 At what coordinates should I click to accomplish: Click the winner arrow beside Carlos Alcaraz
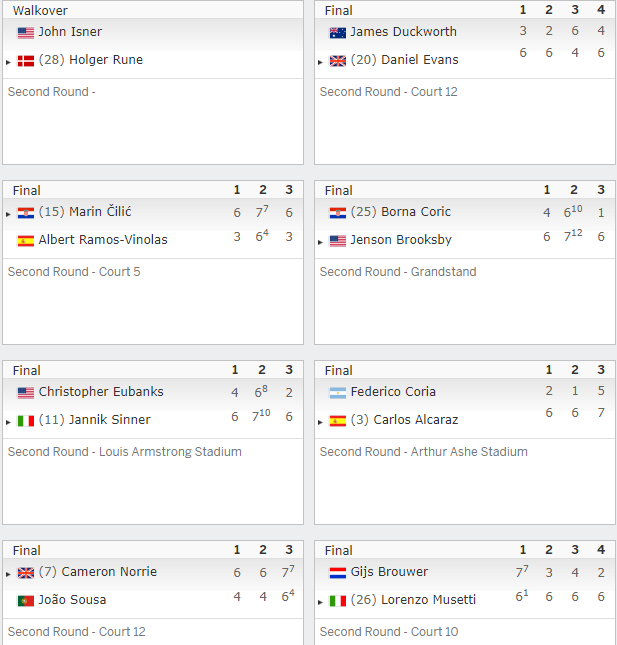tap(320, 422)
